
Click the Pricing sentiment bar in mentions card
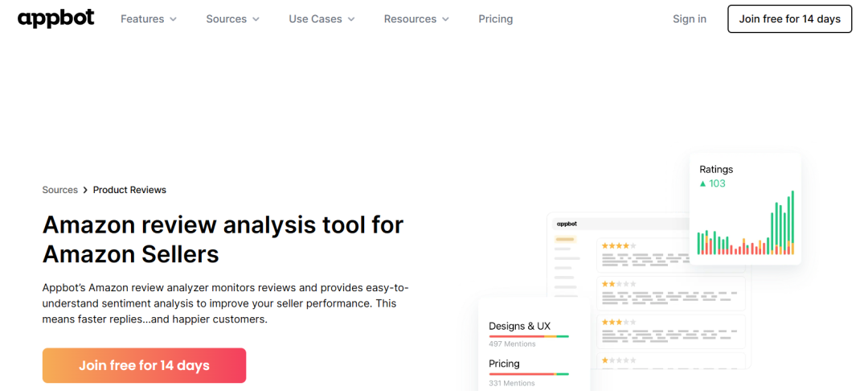[529, 374]
